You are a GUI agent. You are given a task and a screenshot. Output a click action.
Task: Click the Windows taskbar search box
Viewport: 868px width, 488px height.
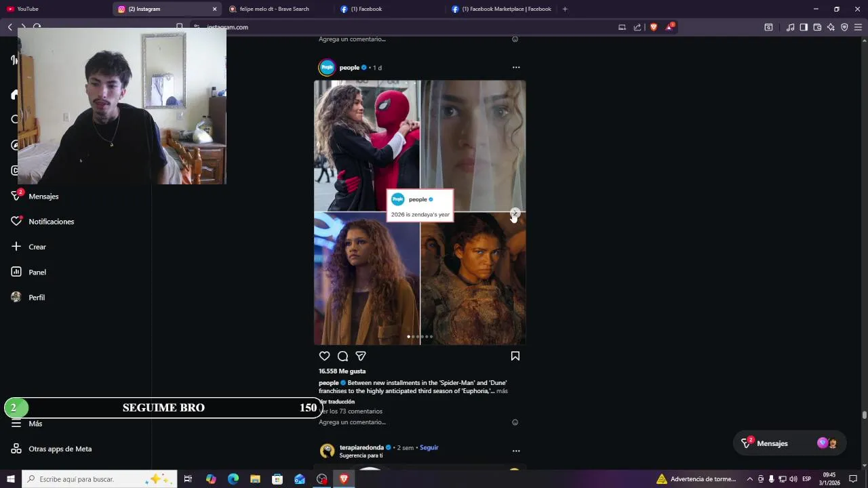tap(100, 479)
